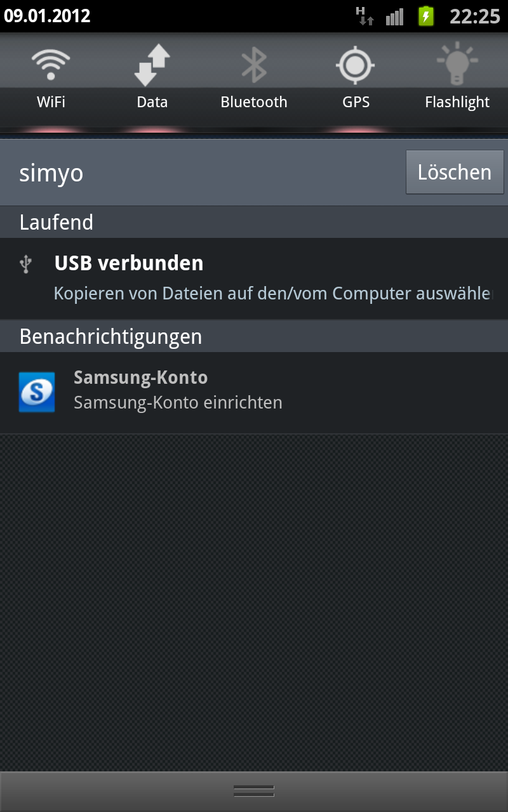Tap the signal strength bars icon
The height and width of the screenshot is (812, 508).
395,16
